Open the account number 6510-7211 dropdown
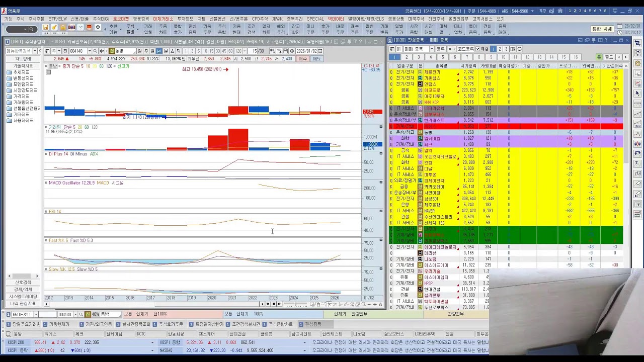 [35, 314]
